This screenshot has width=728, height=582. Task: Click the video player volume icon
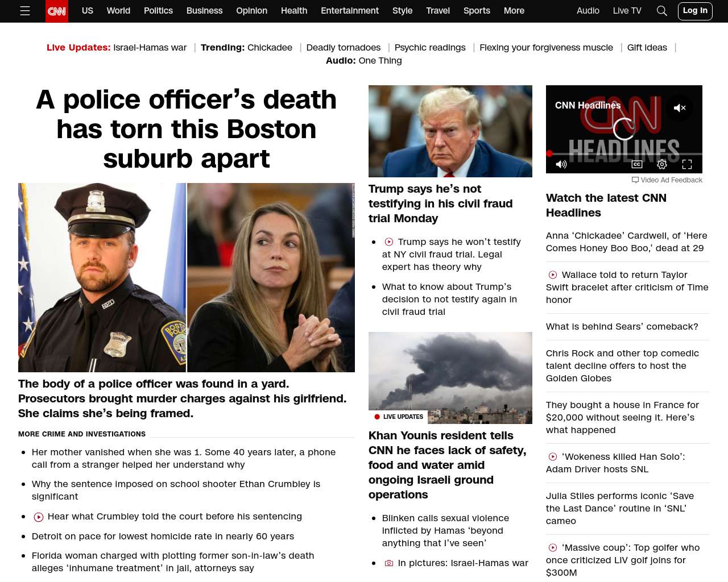[x=561, y=164]
